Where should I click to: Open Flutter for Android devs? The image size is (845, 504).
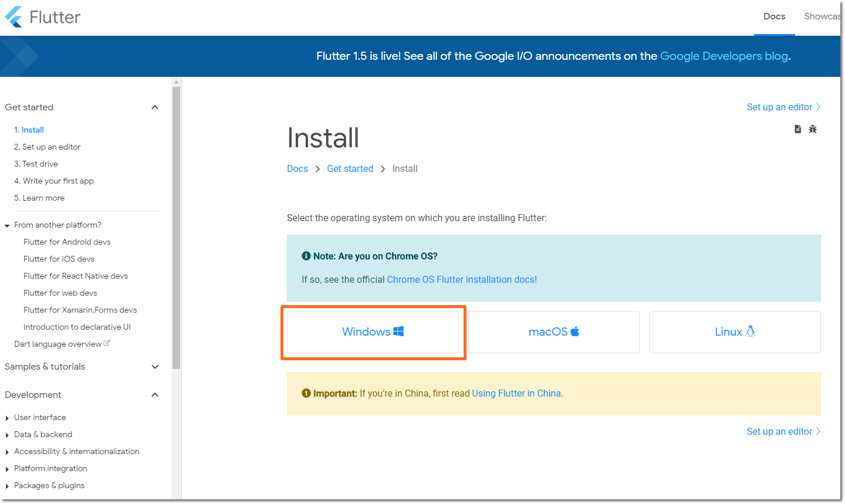[67, 242]
